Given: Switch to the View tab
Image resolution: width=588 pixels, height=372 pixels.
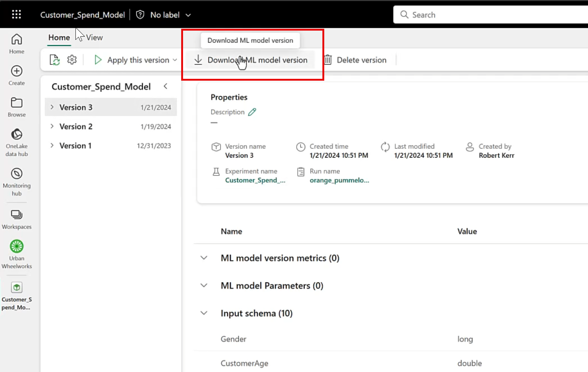Looking at the screenshot, I should (94, 38).
